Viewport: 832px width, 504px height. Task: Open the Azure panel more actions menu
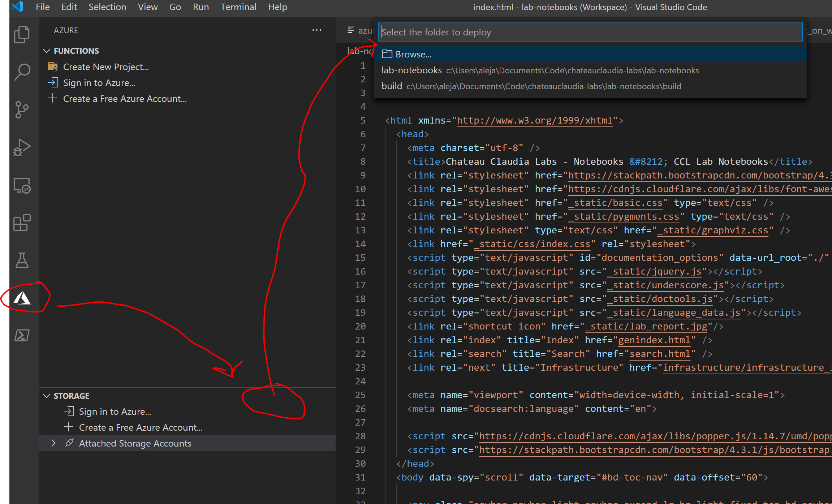317,30
